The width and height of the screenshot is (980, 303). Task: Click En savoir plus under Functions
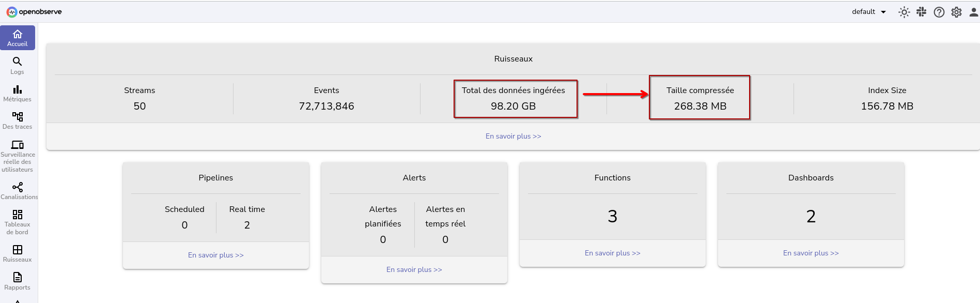click(x=612, y=253)
